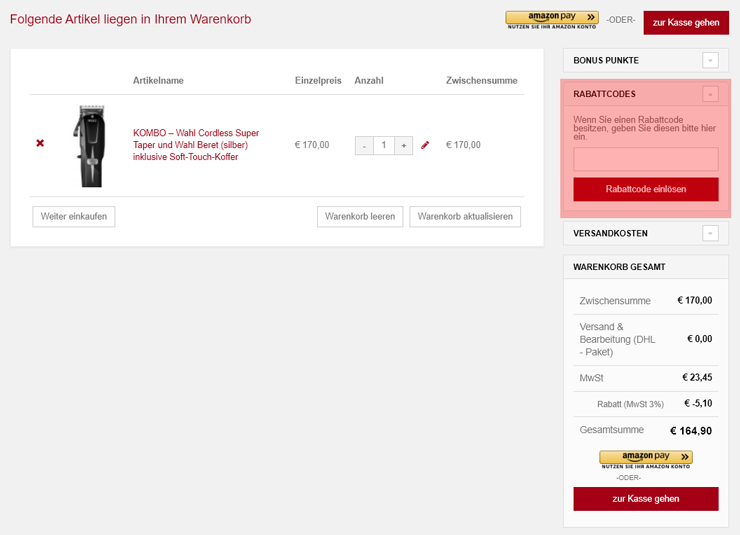Open the Wahl hair clipper product thumbnail

point(90,146)
